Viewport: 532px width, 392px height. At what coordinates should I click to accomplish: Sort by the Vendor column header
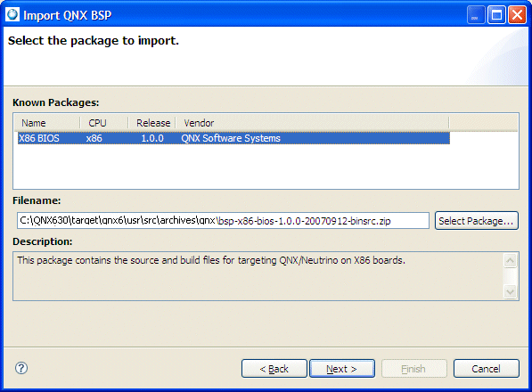[x=312, y=123]
